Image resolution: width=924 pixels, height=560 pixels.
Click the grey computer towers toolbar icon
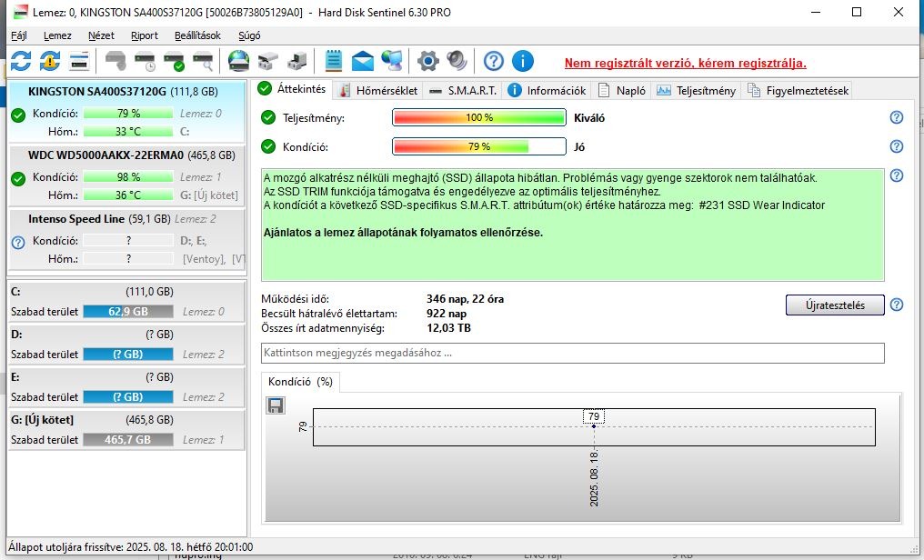tap(296, 61)
